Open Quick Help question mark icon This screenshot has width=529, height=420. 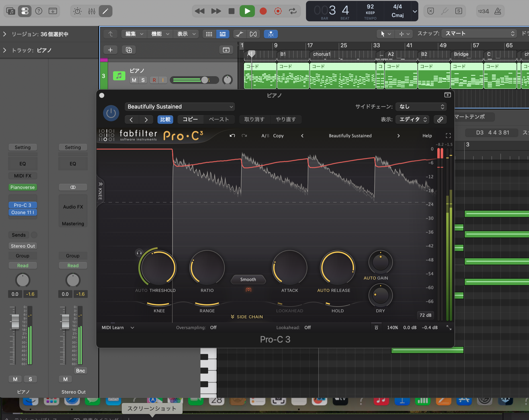click(x=39, y=11)
